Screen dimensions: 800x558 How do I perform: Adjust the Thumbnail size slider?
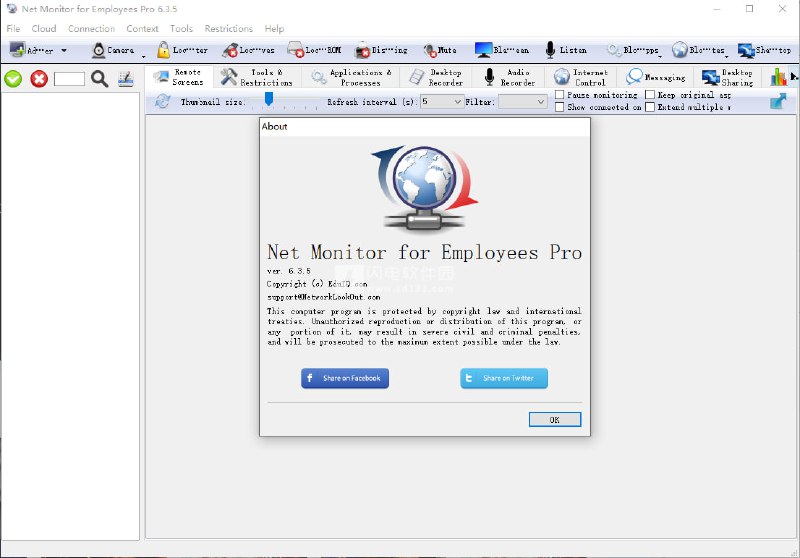point(269,100)
